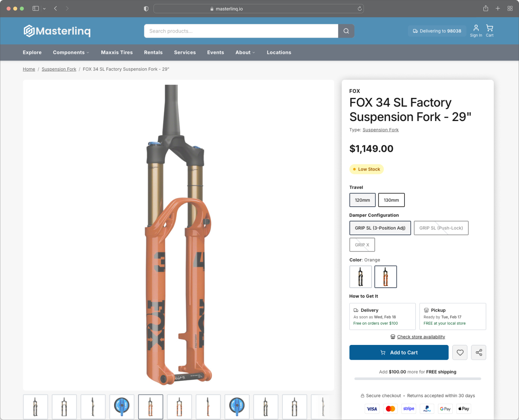Open the Cart icon
This screenshot has width=519, height=420.
pos(489,31)
